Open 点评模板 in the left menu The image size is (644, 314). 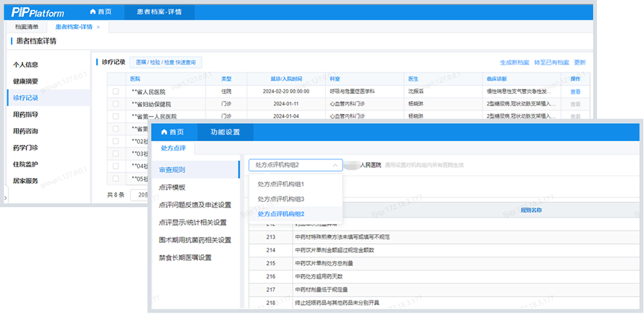coord(172,187)
